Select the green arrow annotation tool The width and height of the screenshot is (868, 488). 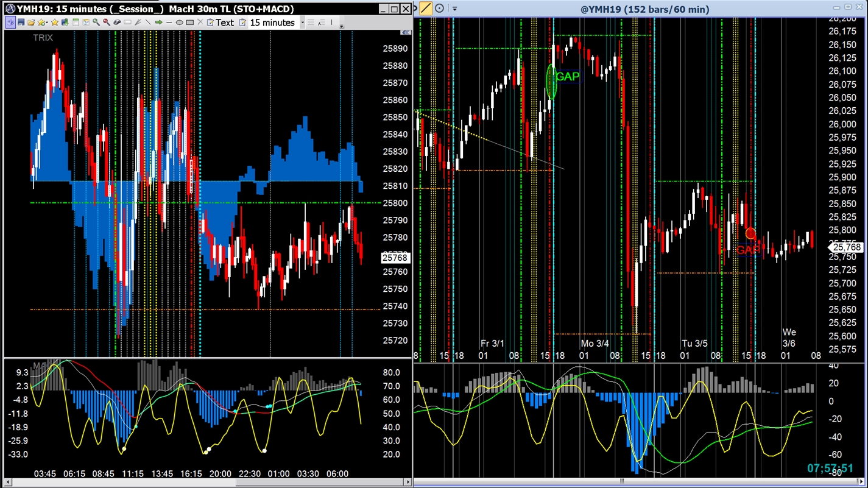click(158, 23)
